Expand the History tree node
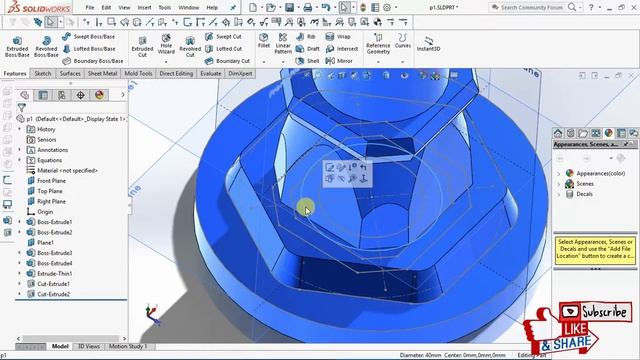 click(x=20, y=129)
